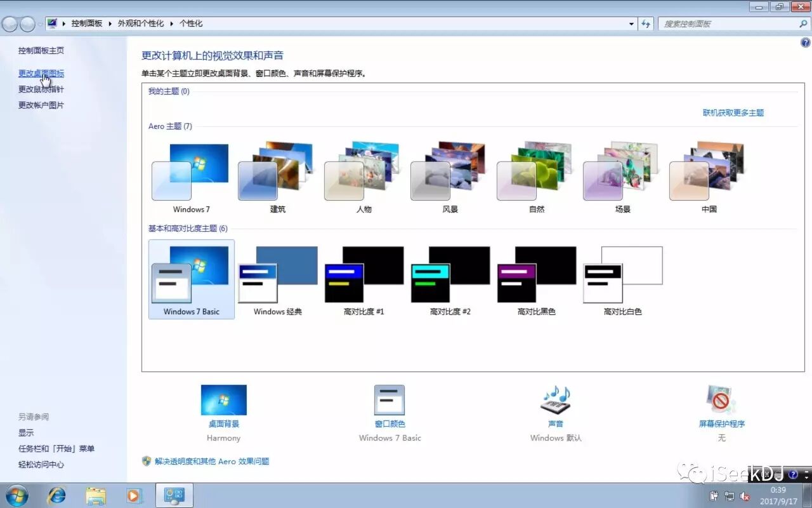The image size is (812, 508).
Task: Open Windows Explorer from taskbar
Action: coord(96,495)
